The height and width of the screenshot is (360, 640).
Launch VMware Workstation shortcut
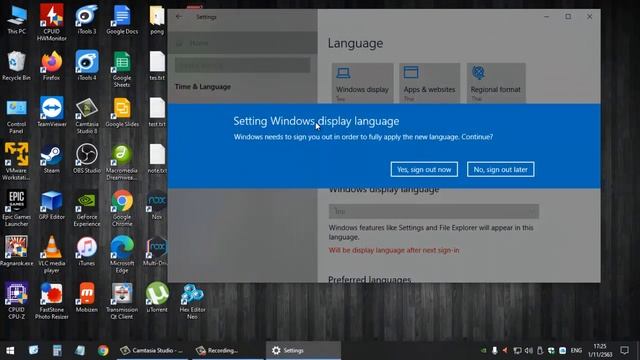[x=16, y=162]
